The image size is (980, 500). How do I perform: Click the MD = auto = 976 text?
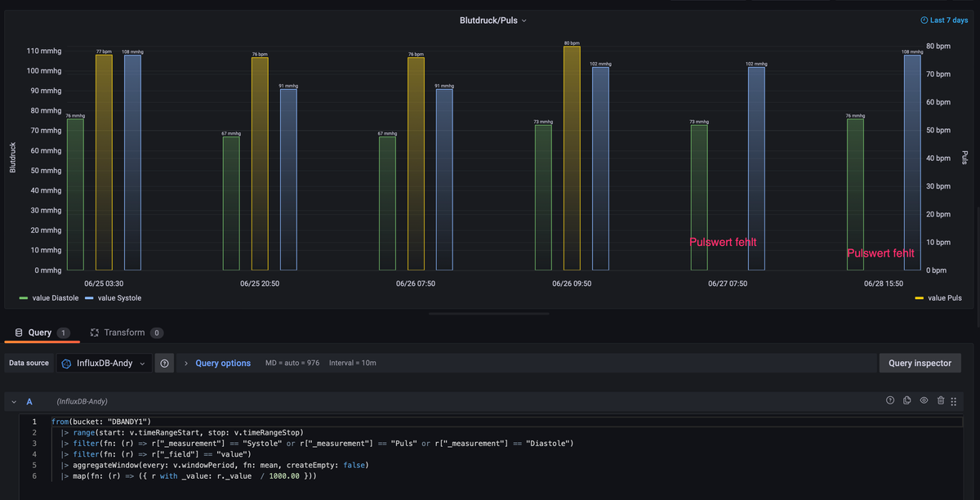pos(292,363)
